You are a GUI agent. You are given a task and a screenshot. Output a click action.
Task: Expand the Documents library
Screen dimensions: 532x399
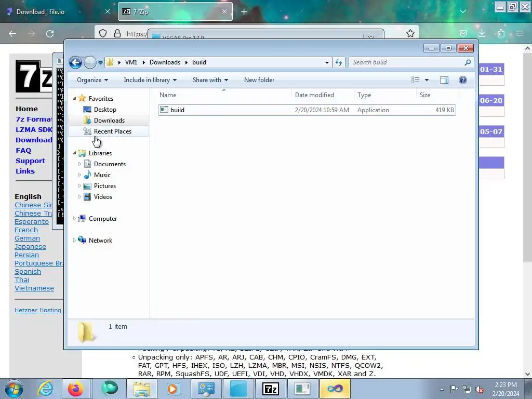click(x=79, y=164)
